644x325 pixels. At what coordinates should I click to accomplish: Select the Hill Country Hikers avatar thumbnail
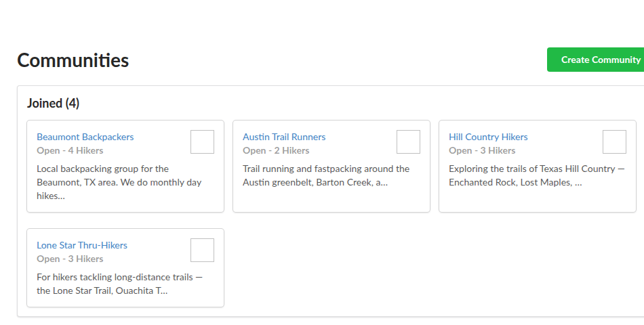click(614, 142)
